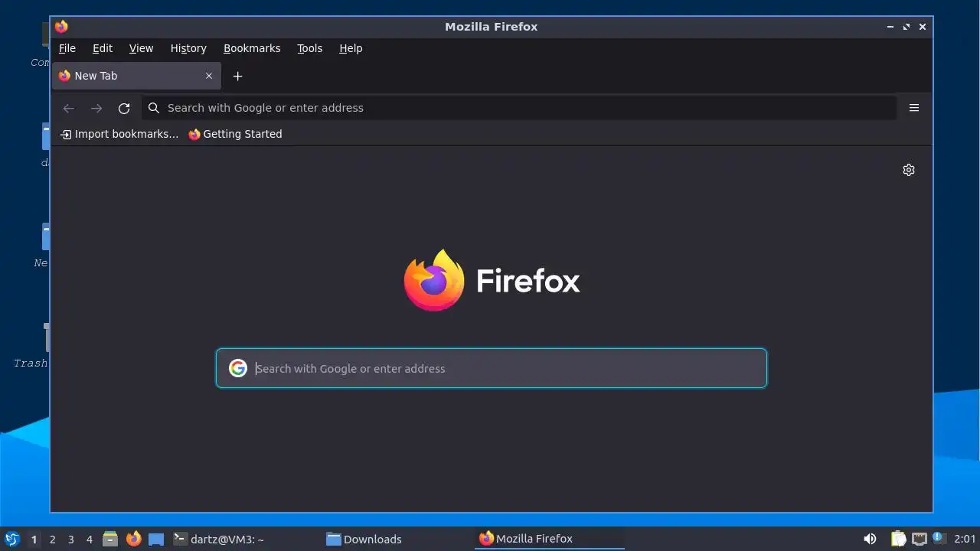This screenshot has height=551, width=980.
Task: Launch Firefox from taskbar quick launch icon
Action: [x=133, y=539]
